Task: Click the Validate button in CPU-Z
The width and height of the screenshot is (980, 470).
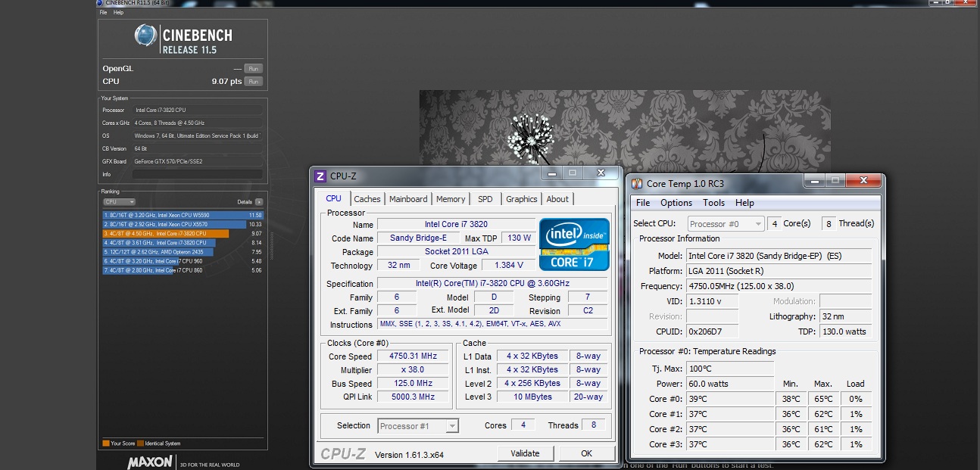Action: [525, 453]
